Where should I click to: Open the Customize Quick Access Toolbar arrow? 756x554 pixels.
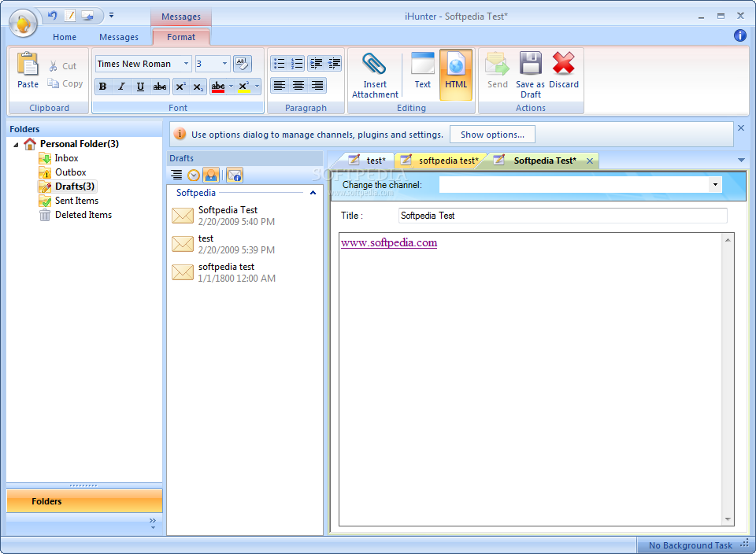pos(111,16)
